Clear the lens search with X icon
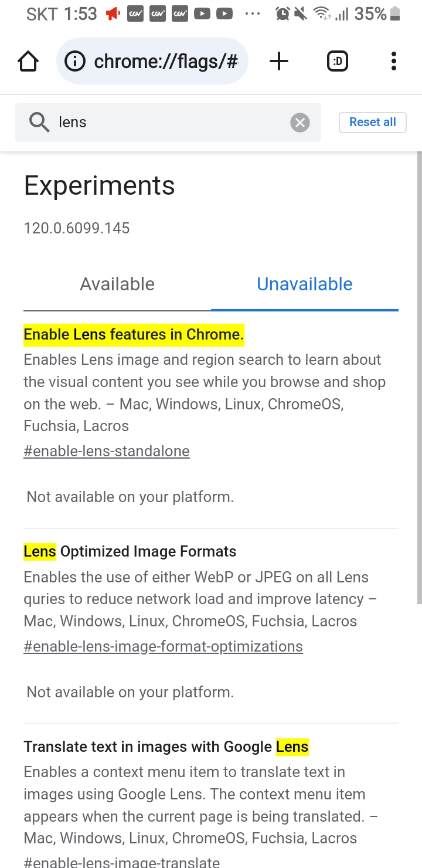Screen dimensions: 422x868 tap(300, 123)
